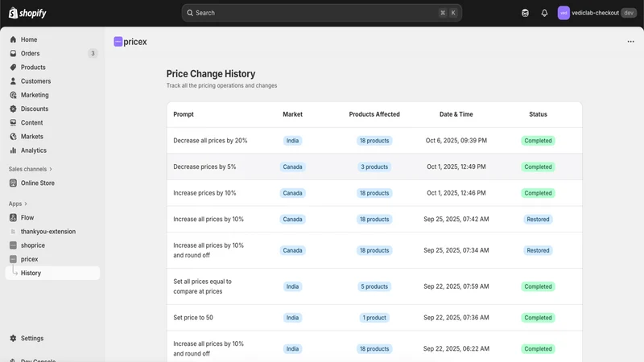Go to Home in sidebar
Image resolution: width=644 pixels, height=362 pixels.
[29, 39]
